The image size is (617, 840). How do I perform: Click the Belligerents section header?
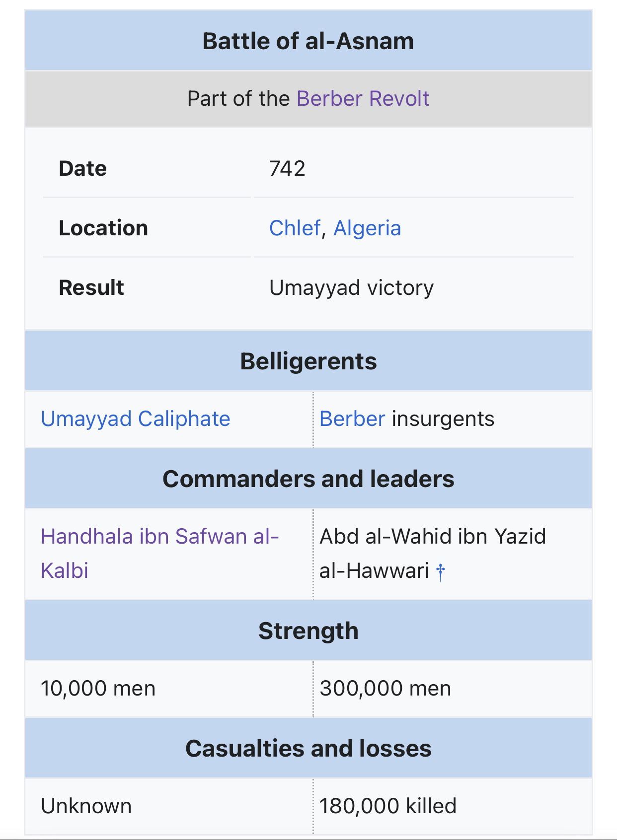click(x=308, y=361)
